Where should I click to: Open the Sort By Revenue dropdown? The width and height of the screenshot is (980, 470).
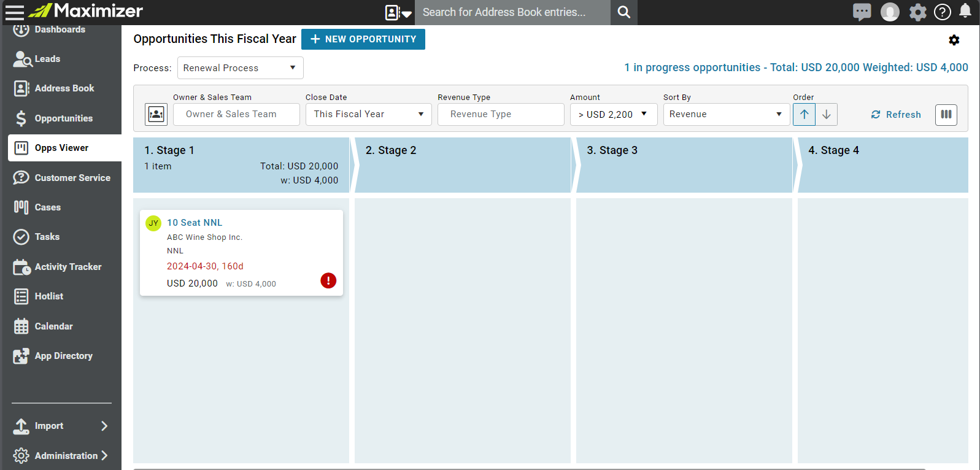click(x=727, y=114)
